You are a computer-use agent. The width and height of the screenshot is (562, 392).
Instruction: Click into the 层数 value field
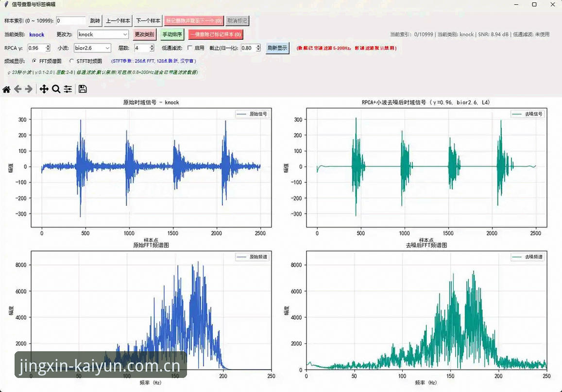[142, 48]
